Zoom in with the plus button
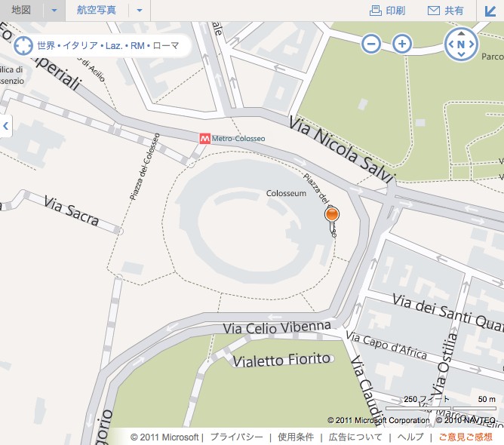The image size is (504, 445). (402, 44)
